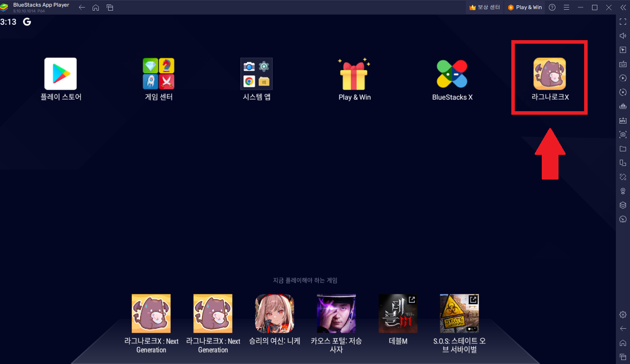Image resolution: width=630 pixels, height=364 pixels.
Task: Launch the 라그나로크X home screen app
Action: [550, 74]
